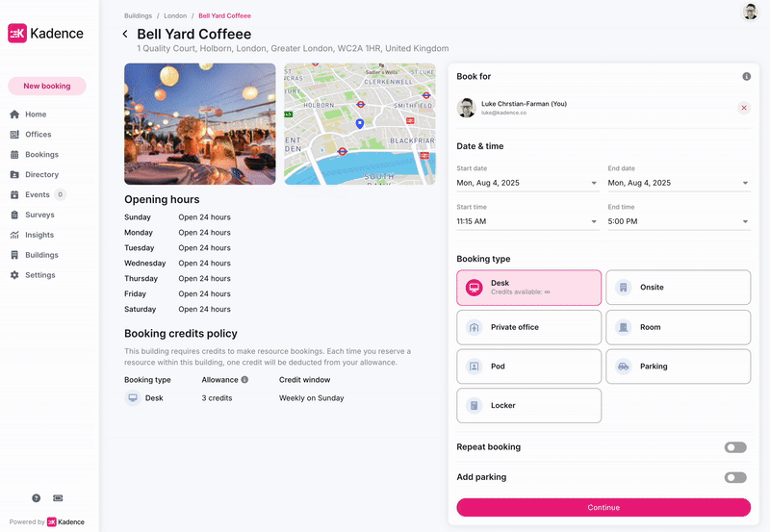770x532 pixels.
Task: Open Home in the sidebar
Action: [36, 114]
